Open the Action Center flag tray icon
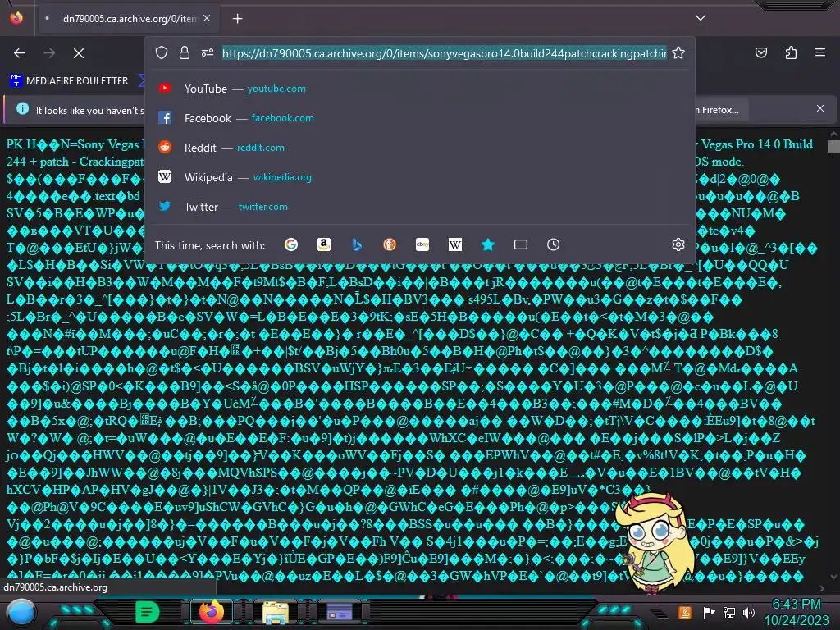This screenshot has height=630, width=840. click(x=710, y=612)
